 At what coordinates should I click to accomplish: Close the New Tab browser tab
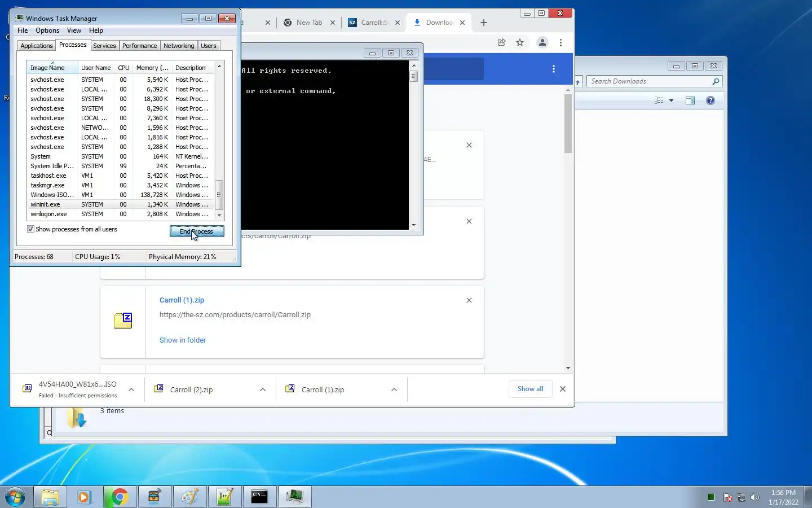tap(333, 23)
